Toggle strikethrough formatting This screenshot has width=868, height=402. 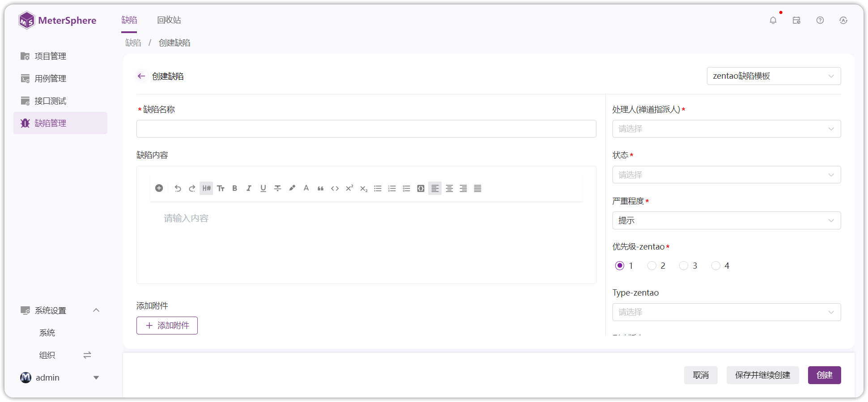(277, 188)
